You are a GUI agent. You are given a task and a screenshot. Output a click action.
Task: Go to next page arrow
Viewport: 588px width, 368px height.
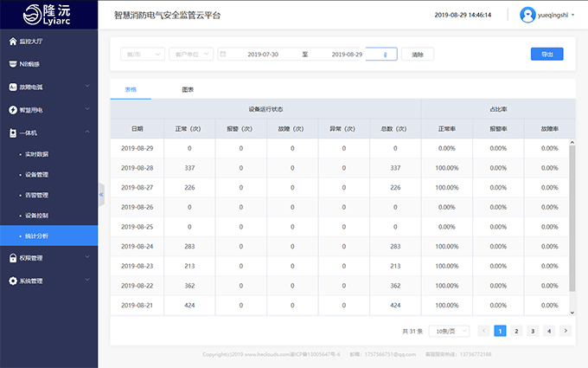pyautogui.click(x=565, y=331)
